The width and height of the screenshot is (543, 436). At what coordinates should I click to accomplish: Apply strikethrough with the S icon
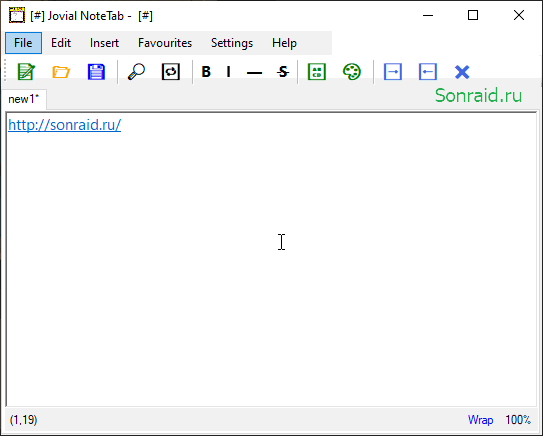(x=283, y=72)
